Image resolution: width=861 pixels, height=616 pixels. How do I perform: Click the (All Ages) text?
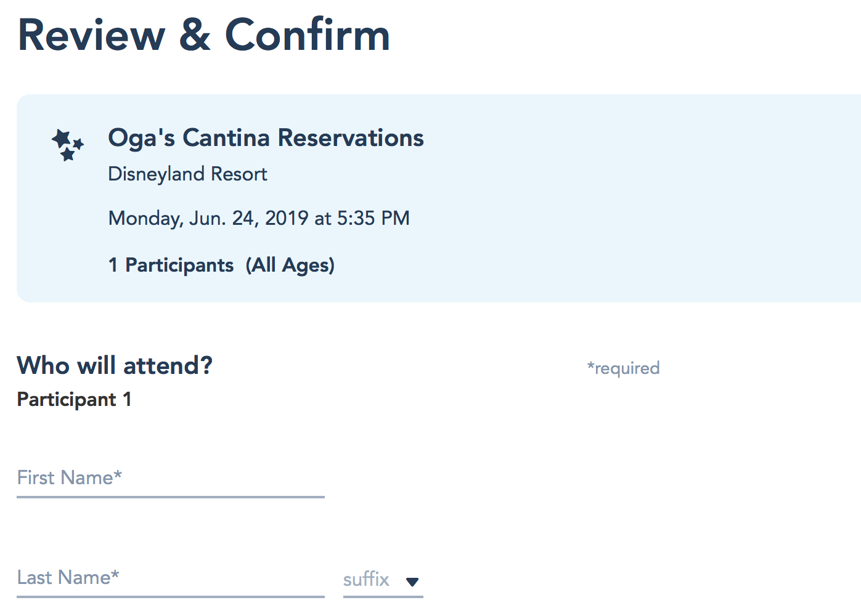290,265
